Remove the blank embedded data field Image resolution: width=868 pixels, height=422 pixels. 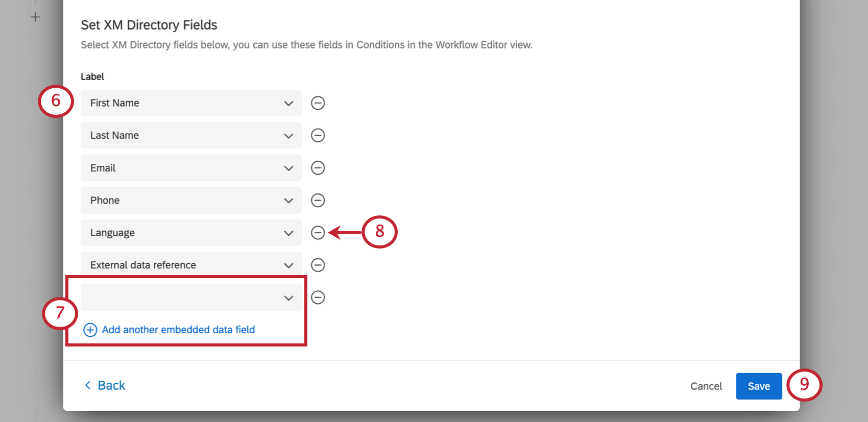[318, 297]
